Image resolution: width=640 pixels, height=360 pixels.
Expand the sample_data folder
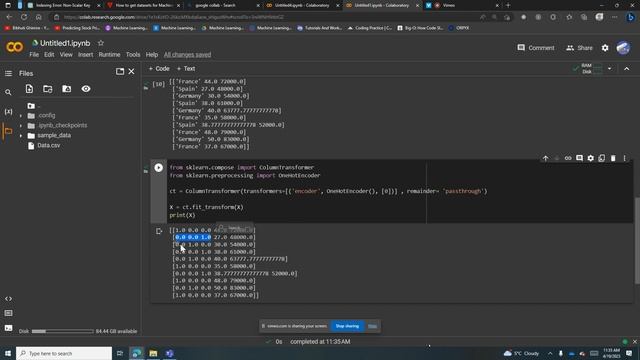[21, 135]
